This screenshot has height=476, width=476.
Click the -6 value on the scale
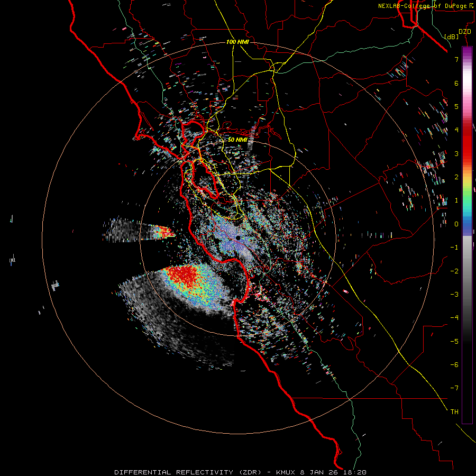click(454, 365)
